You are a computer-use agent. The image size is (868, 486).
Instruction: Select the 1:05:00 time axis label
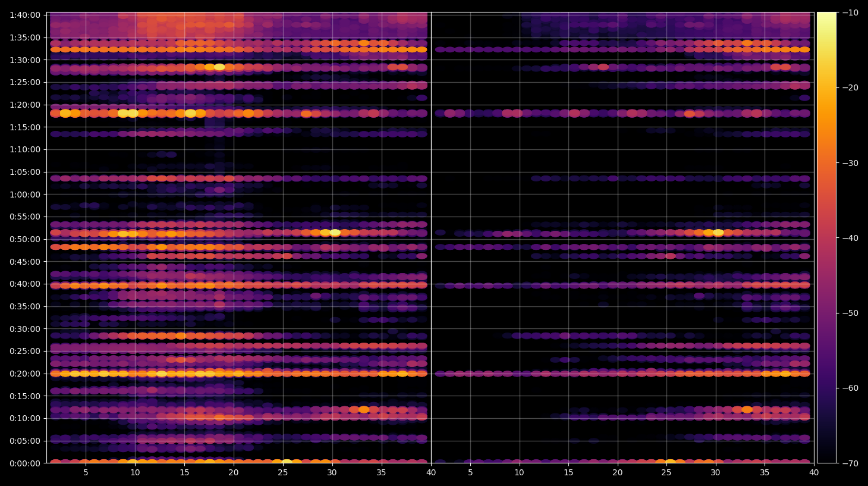point(25,172)
